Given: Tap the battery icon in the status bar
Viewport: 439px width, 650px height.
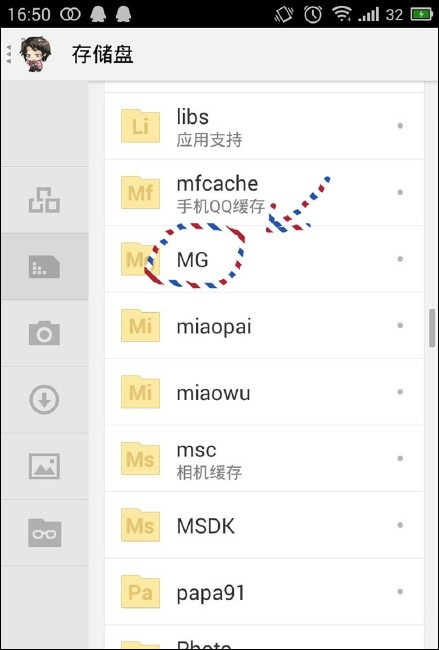Looking at the screenshot, I should (x=422, y=15).
